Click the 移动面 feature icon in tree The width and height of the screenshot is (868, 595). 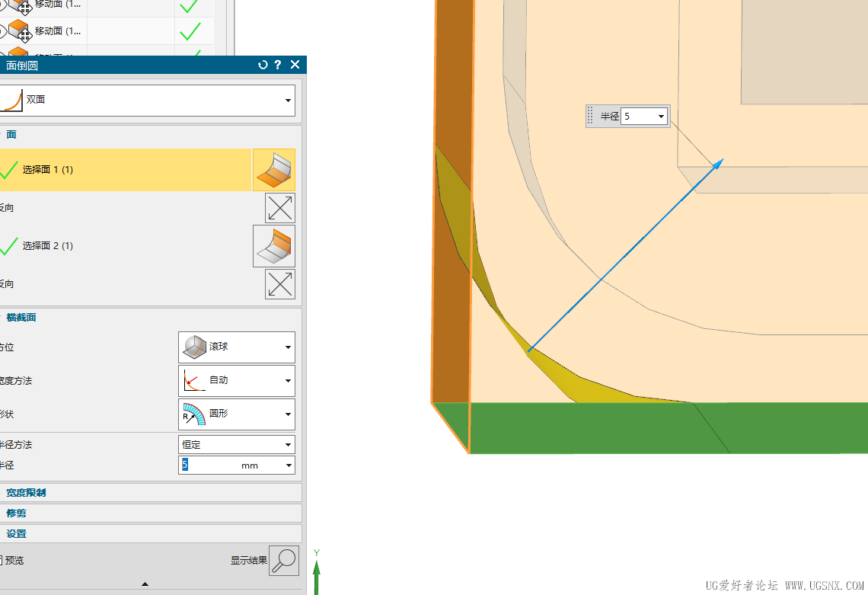point(19,31)
